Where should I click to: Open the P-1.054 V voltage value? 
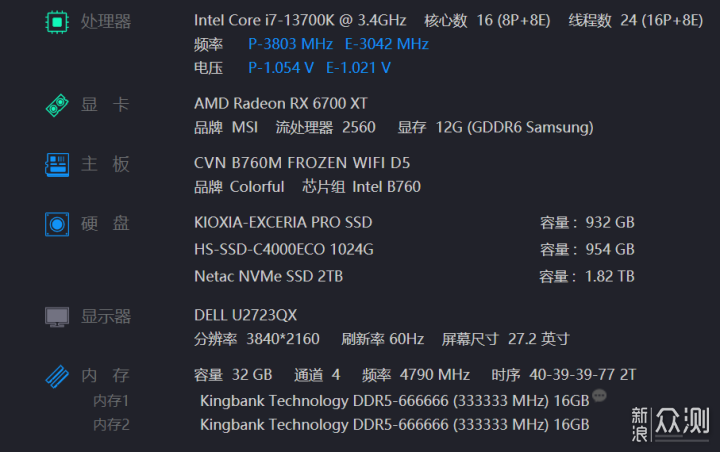281,68
